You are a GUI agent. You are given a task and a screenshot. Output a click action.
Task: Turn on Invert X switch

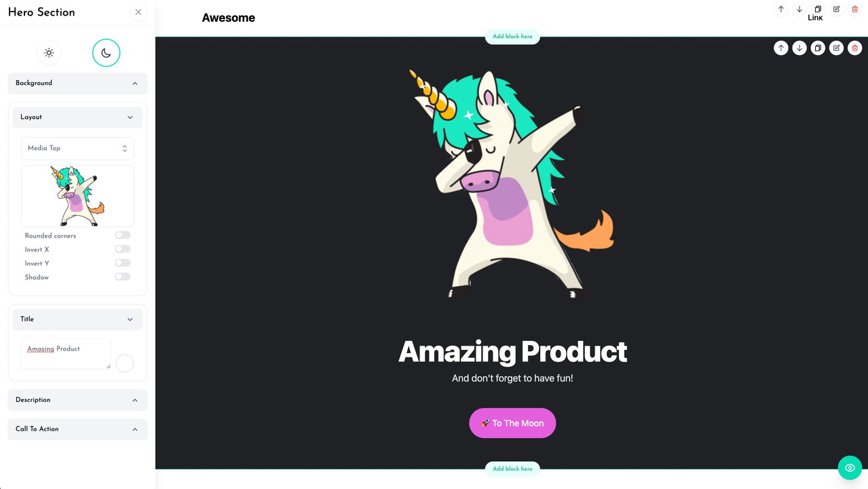click(122, 249)
